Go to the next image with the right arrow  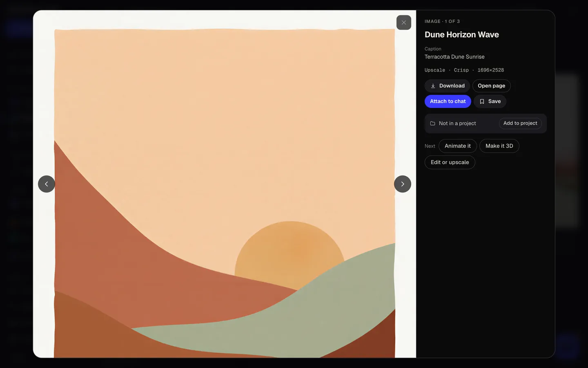pyautogui.click(x=403, y=184)
